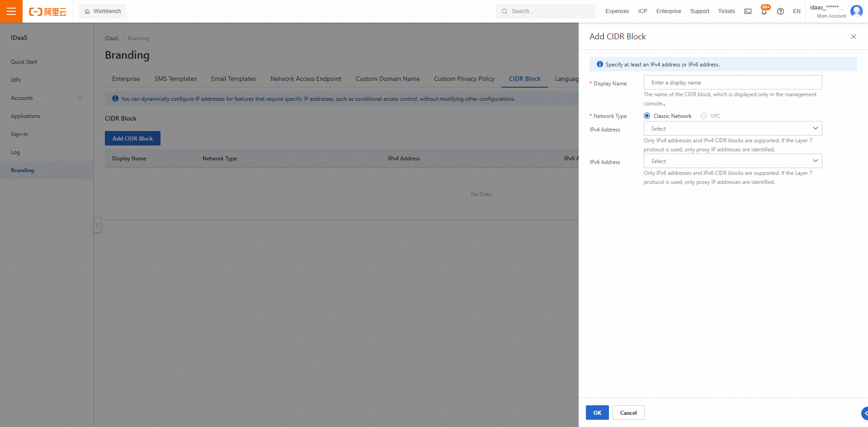Open the account avatar menu
Viewport: 868px width, 427px height.
(x=857, y=11)
